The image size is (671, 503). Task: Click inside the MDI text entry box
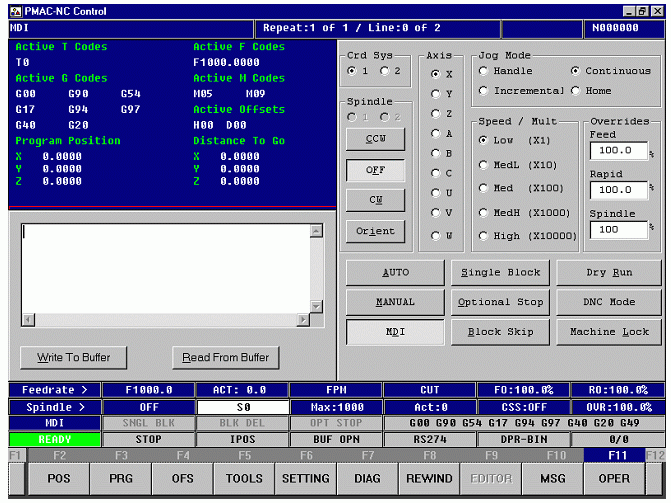coord(166,269)
